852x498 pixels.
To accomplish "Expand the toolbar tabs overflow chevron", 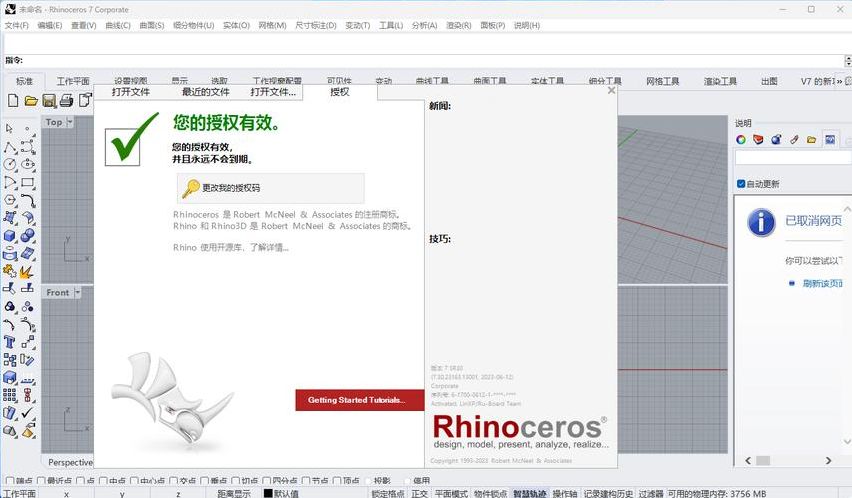I will [x=839, y=81].
